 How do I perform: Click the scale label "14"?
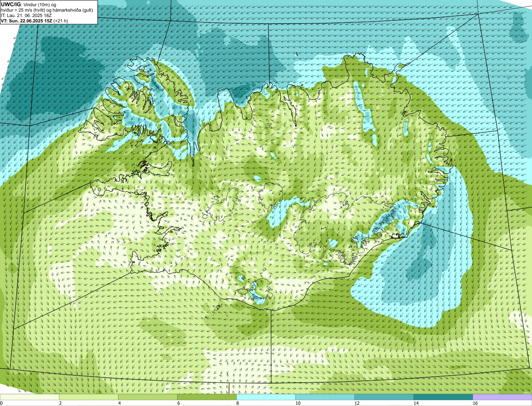[416, 403]
